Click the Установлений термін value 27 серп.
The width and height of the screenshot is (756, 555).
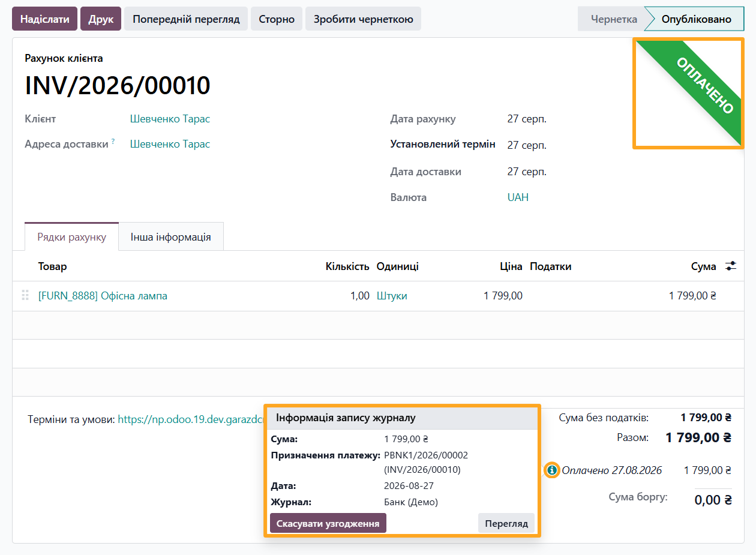[x=527, y=145]
